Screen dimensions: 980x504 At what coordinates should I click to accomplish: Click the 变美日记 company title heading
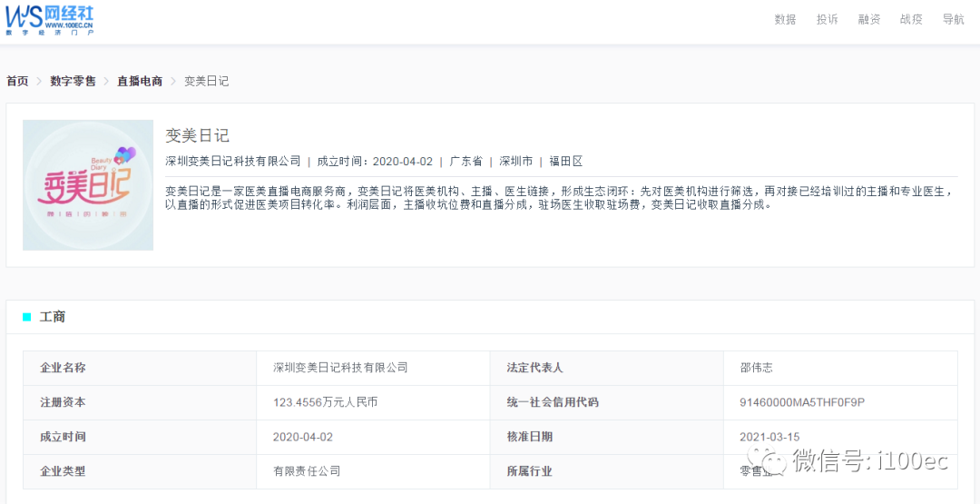tap(197, 135)
